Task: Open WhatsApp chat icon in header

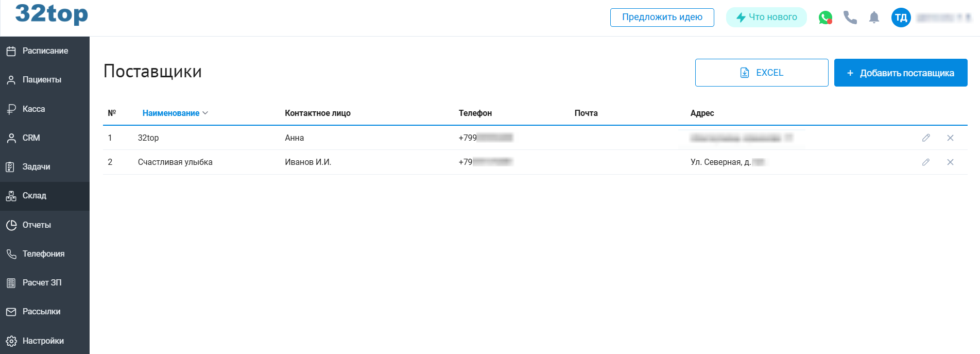Action: tap(825, 18)
